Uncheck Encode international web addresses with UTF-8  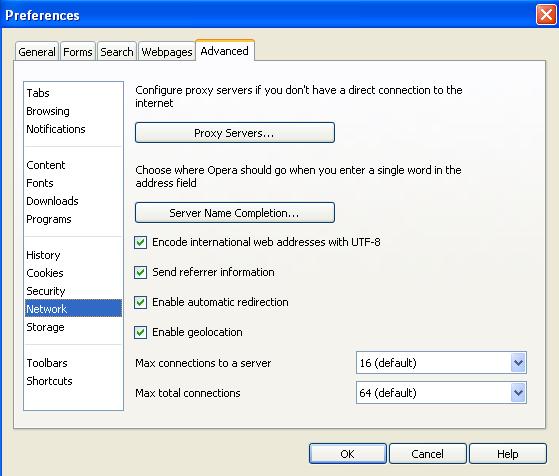click(x=140, y=242)
